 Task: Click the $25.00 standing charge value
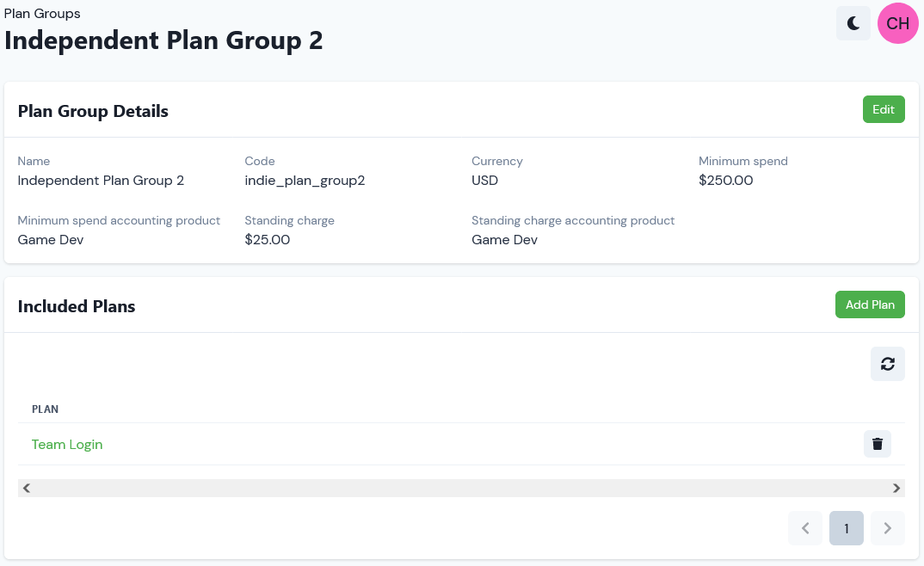click(267, 240)
